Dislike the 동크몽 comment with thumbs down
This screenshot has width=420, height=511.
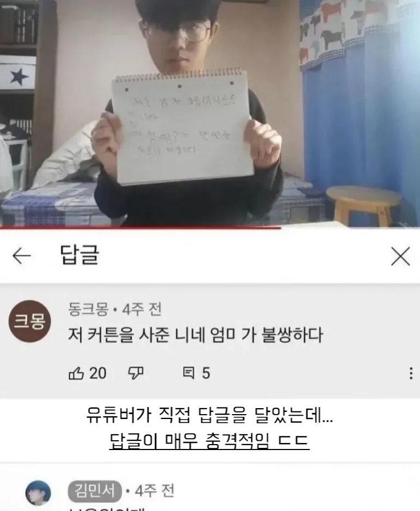pyautogui.click(x=135, y=373)
